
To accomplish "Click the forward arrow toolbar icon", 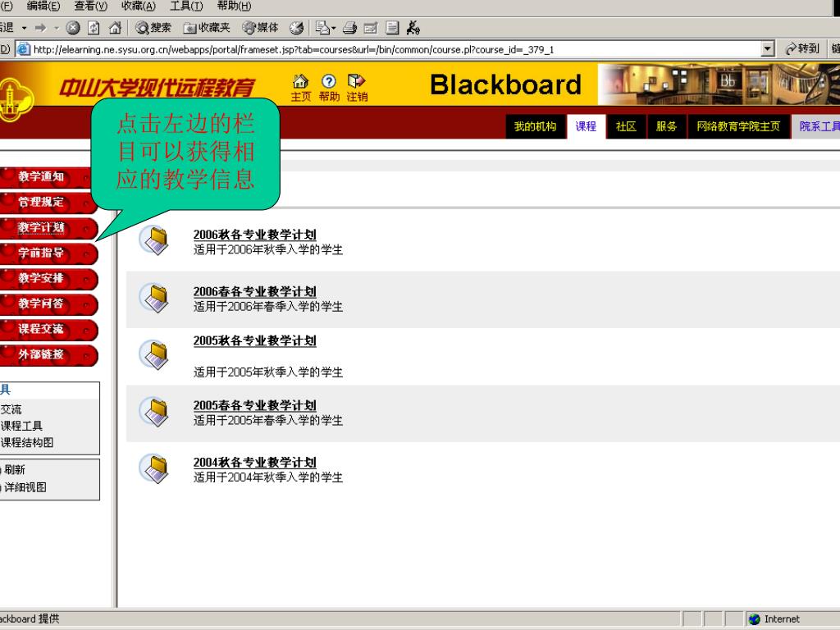I will [41, 27].
